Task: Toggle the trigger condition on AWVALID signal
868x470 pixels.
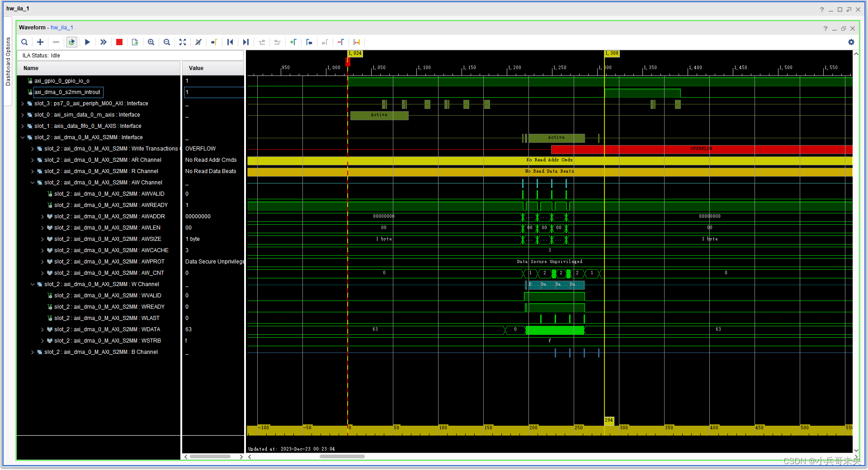Action: click(x=49, y=193)
